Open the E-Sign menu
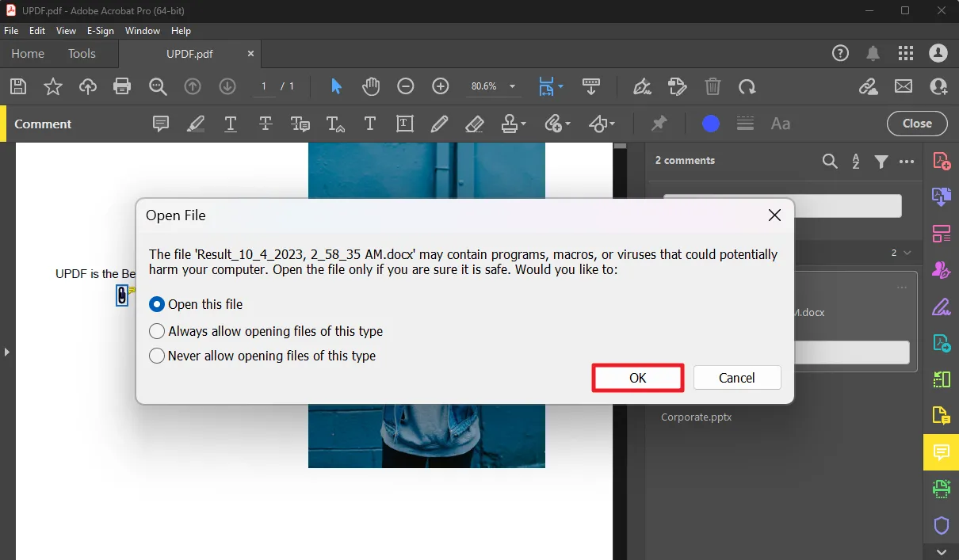Image resolution: width=959 pixels, height=560 pixels. 101,31
